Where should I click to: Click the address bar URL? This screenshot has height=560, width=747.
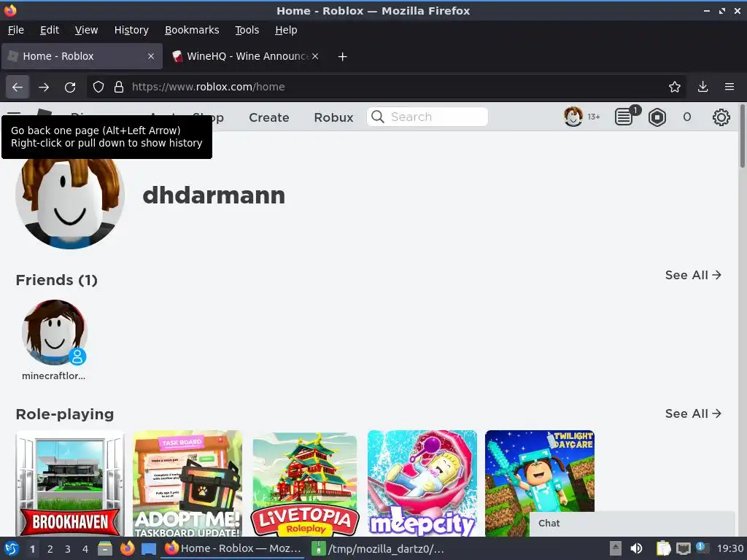(208, 87)
